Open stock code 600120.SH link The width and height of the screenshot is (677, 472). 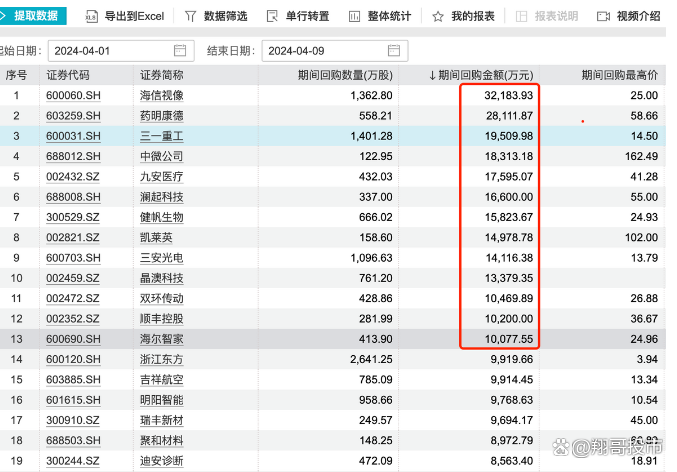(73, 359)
